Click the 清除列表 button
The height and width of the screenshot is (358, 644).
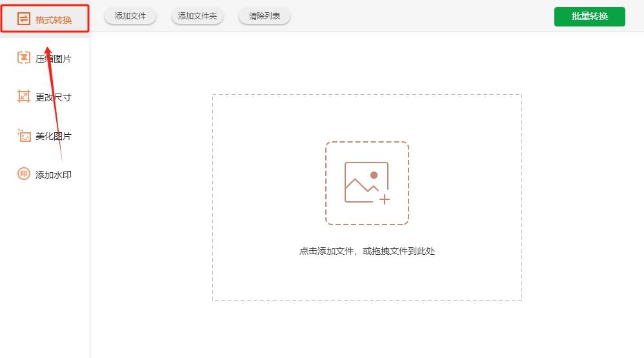coord(265,16)
